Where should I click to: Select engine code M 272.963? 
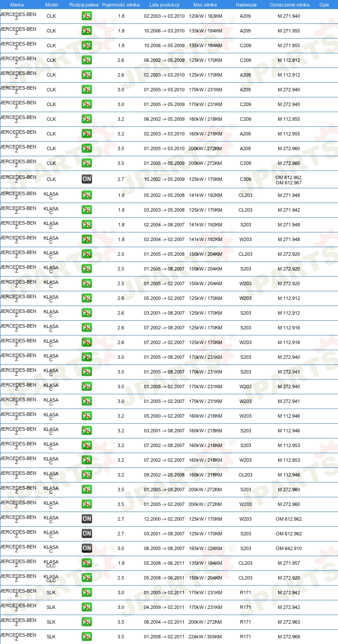coord(289,622)
